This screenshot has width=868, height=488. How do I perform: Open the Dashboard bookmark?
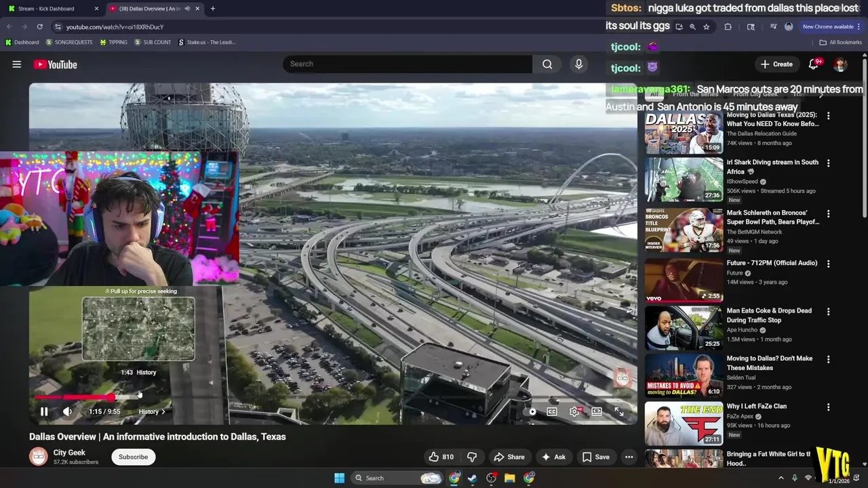pyautogui.click(x=22, y=42)
